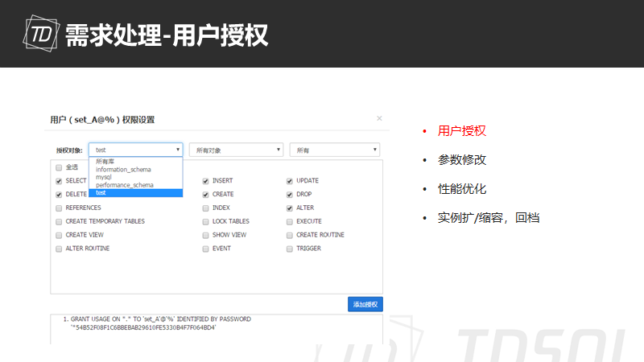Enable the SHOW VIEW checkbox
This screenshot has width=644, height=362.
point(205,235)
